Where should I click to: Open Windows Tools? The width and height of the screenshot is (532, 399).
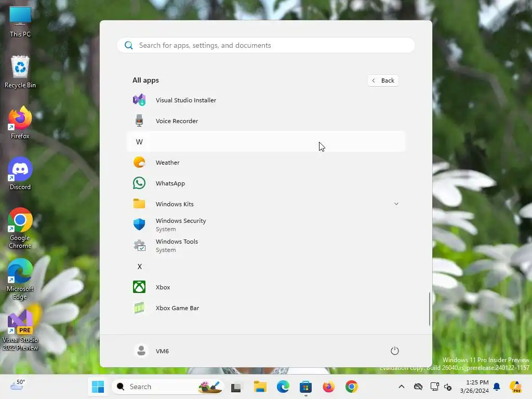click(x=266, y=245)
